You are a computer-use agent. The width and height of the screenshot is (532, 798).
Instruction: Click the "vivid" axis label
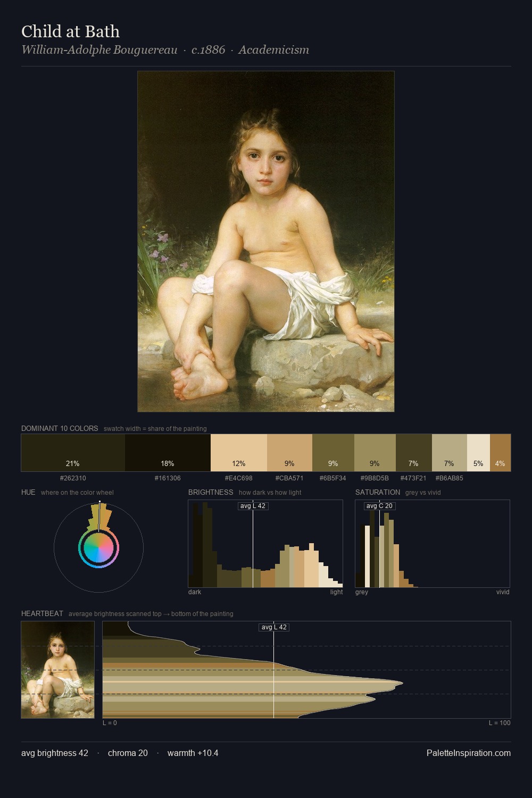pos(503,592)
